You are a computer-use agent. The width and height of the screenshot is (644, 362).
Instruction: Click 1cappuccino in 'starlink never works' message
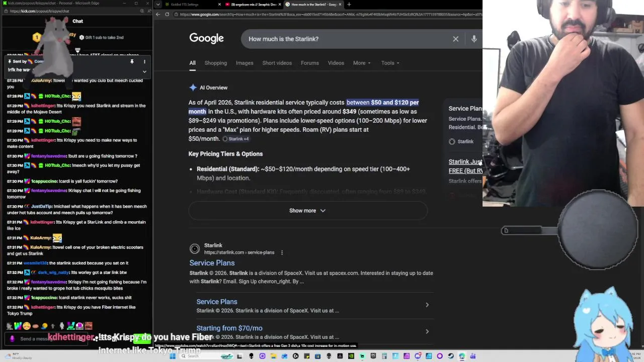(44, 298)
